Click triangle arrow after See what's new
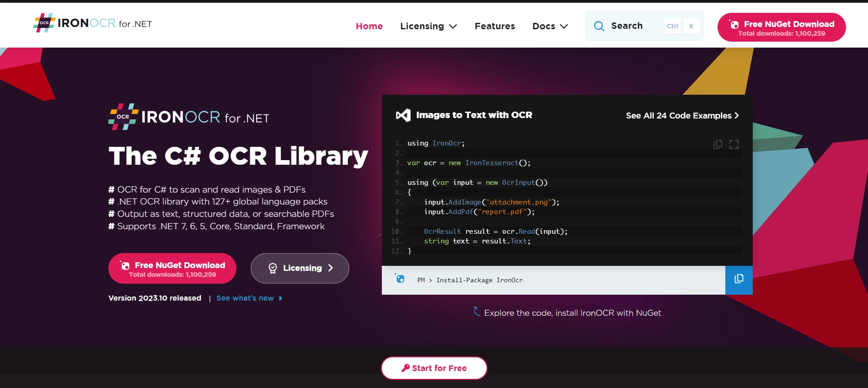The width and height of the screenshot is (868, 388). click(280, 298)
